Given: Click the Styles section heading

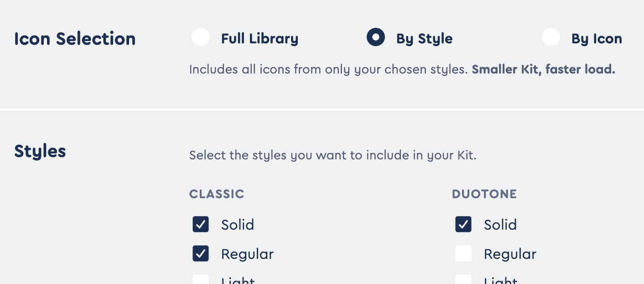Looking at the screenshot, I should pos(40,151).
